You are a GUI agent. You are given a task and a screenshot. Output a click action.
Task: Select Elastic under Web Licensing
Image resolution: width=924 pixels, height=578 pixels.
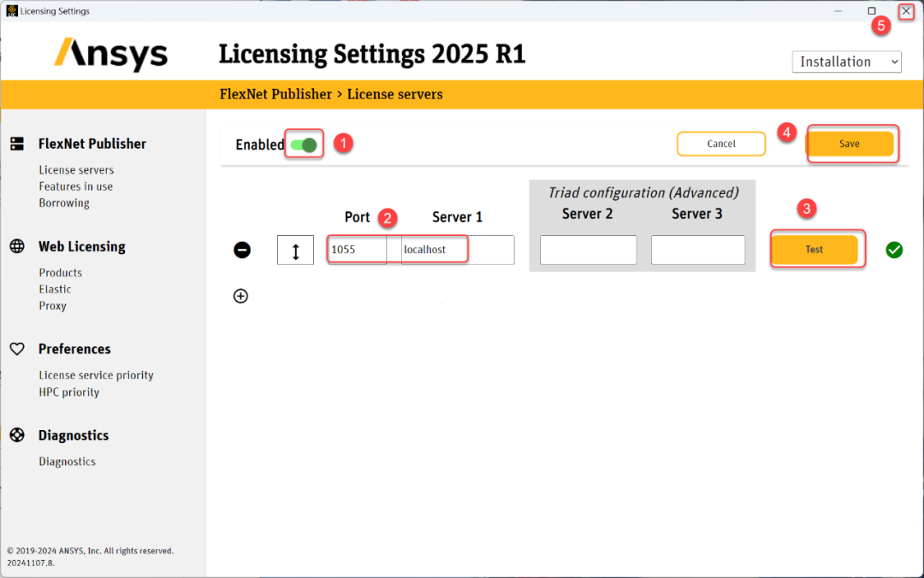click(x=55, y=289)
